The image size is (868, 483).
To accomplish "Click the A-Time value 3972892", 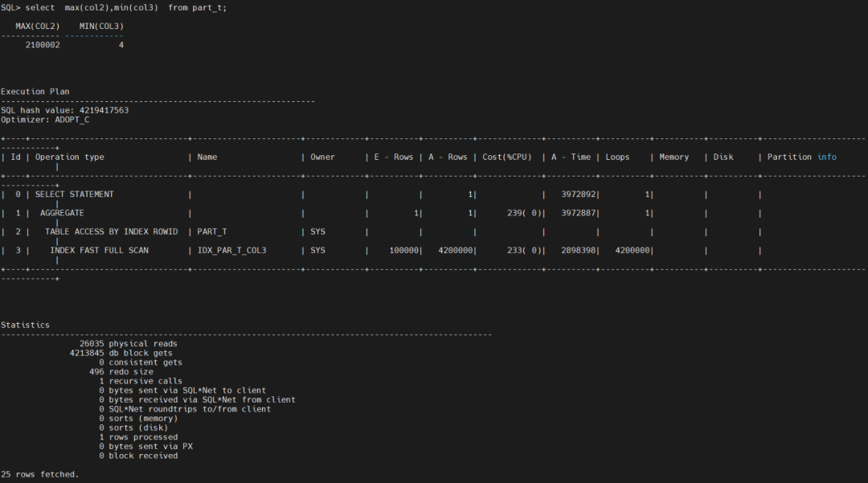I will tap(579, 194).
